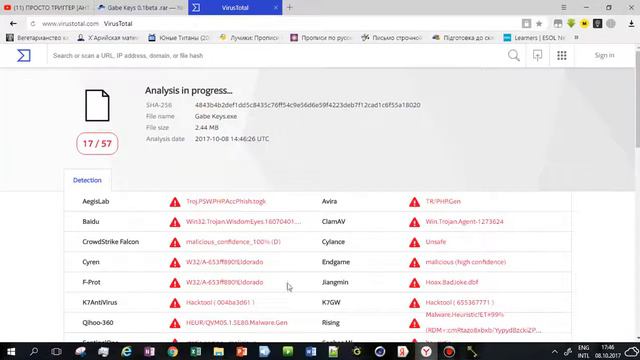640x360 pixels.
Task: Open the Письмо строчной bookmark
Action: 391,38
